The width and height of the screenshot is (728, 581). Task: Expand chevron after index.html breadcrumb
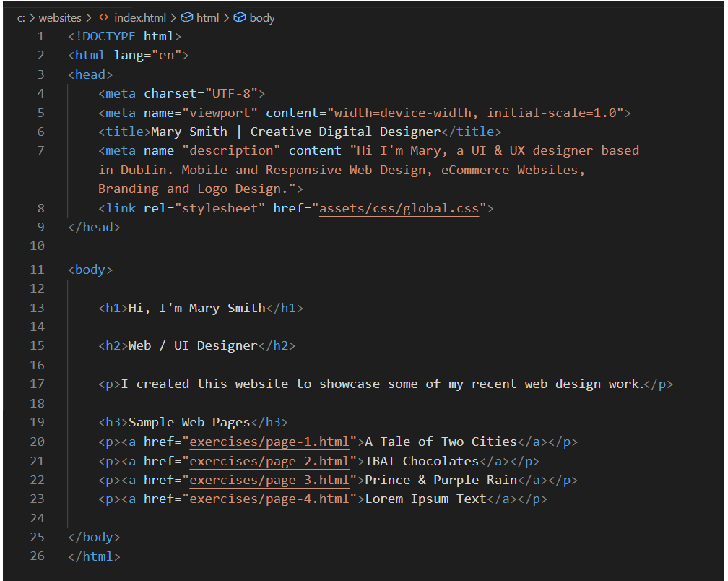173,18
